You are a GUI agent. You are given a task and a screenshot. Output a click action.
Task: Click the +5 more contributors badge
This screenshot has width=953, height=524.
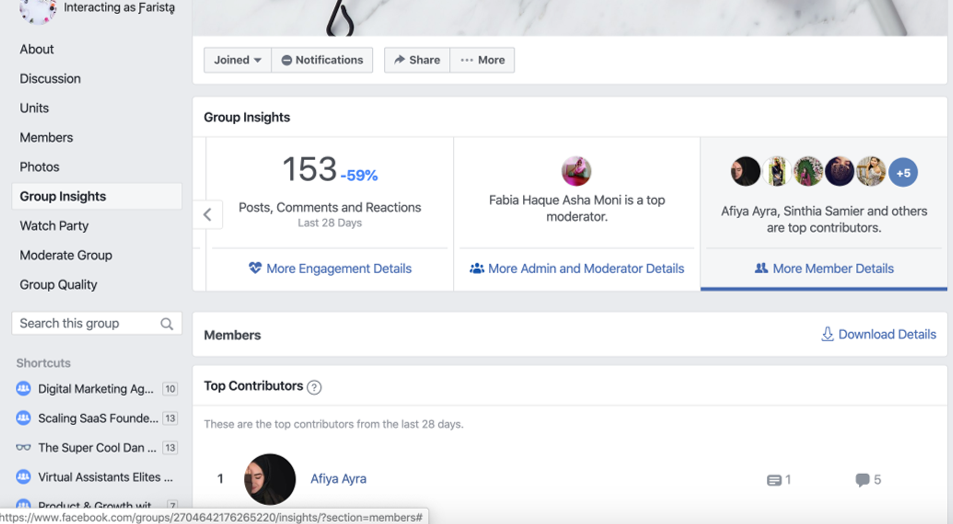(903, 173)
